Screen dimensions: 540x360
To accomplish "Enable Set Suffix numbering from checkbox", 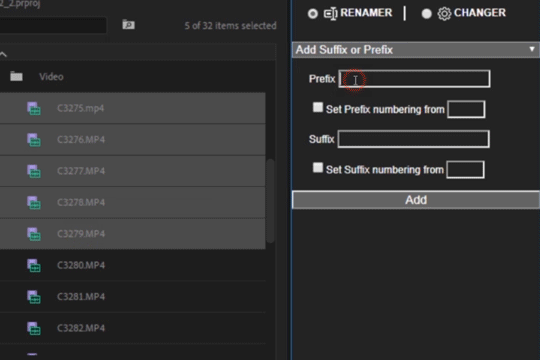I will tap(318, 168).
